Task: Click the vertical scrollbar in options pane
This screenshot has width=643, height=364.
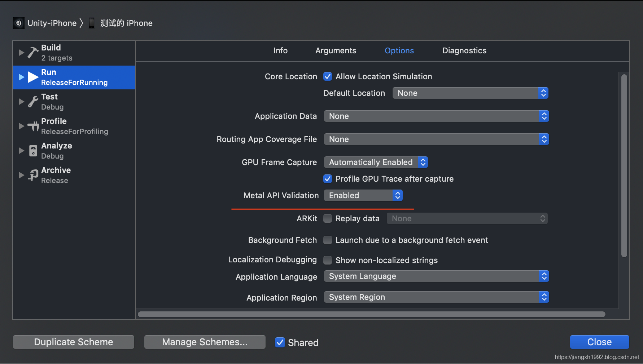Action: 624,166
